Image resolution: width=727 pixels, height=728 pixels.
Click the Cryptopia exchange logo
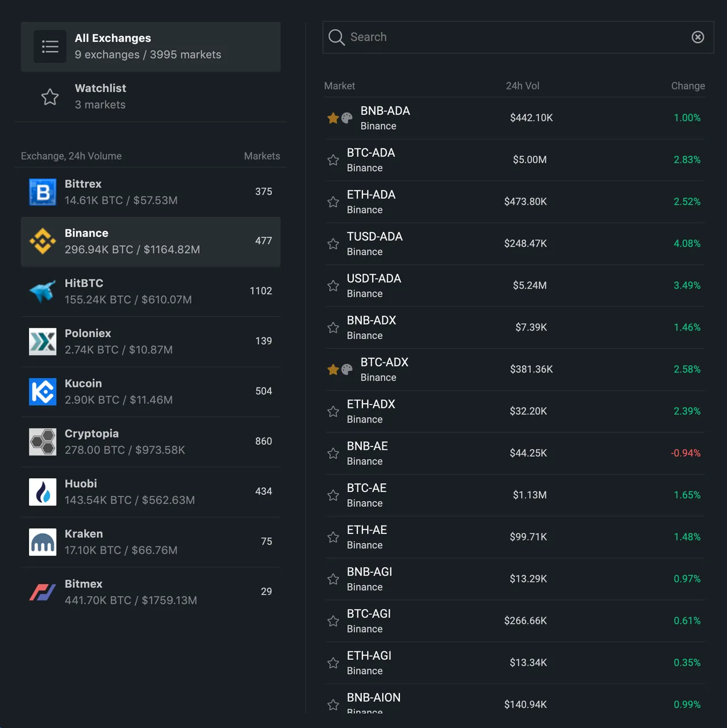[x=43, y=442]
